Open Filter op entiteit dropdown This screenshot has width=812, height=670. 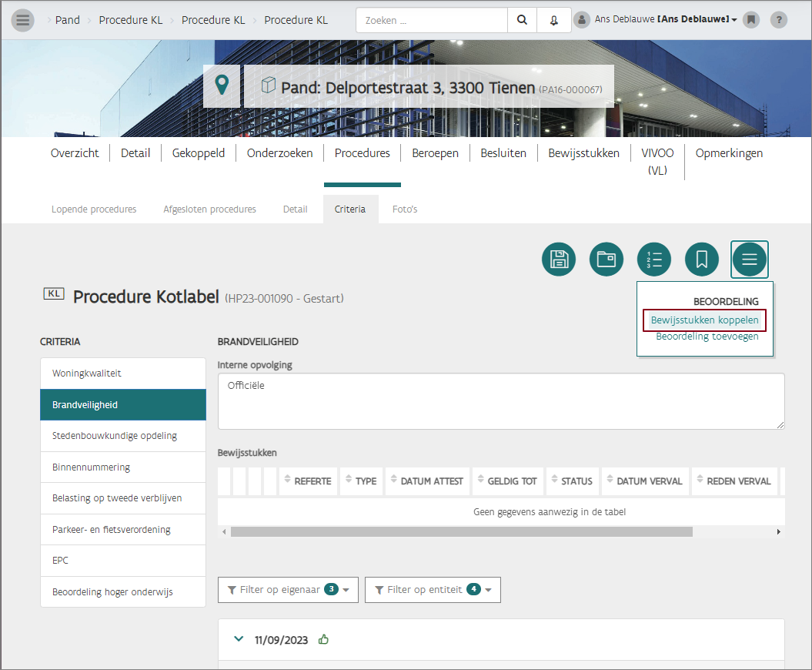433,590
